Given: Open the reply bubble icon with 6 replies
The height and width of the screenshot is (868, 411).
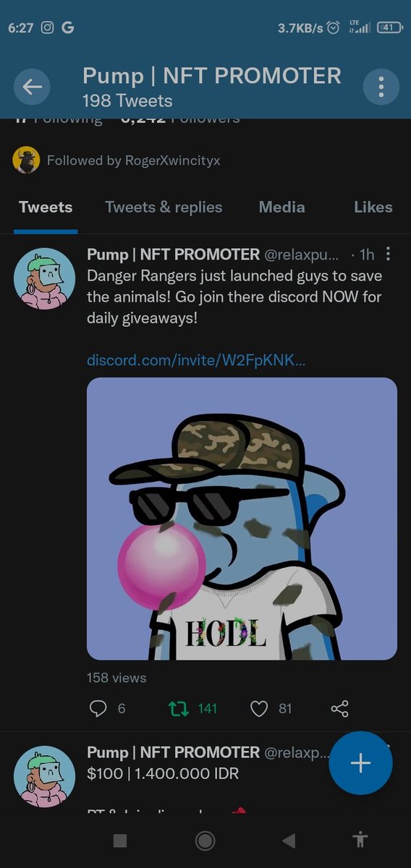Looking at the screenshot, I should coord(98,709).
